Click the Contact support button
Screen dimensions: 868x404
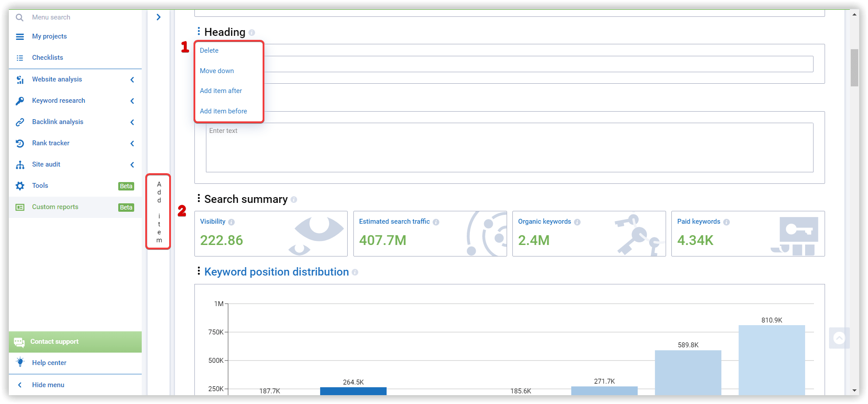[75, 342]
